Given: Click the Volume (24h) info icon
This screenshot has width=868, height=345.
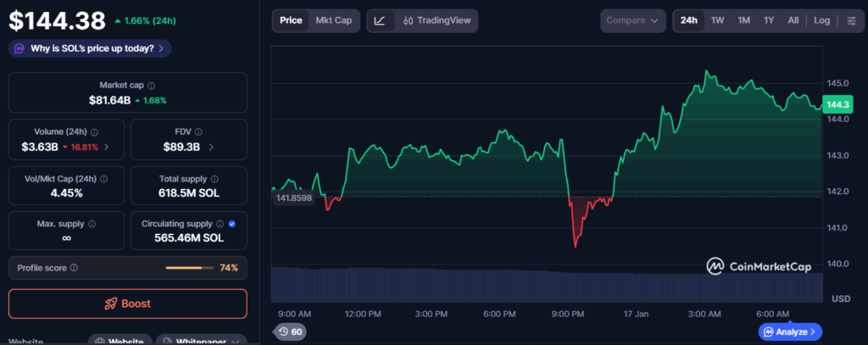Looking at the screenshot, I should [94, 132].
